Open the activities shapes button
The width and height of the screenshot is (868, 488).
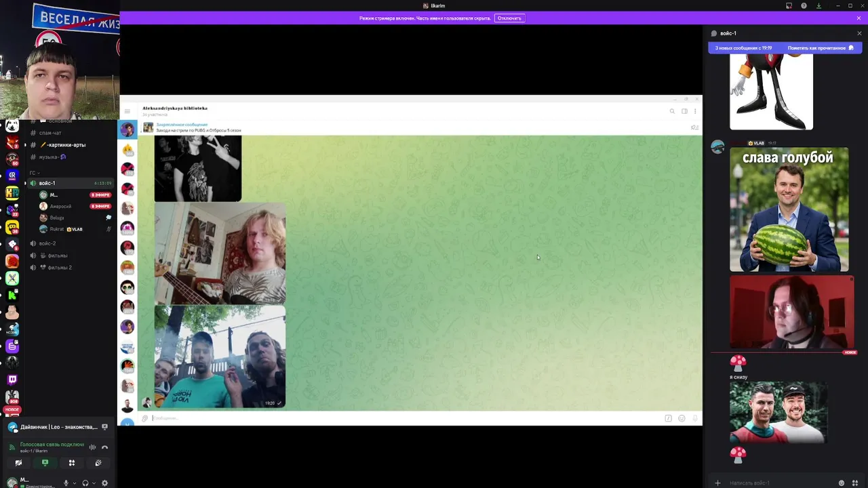[71, 463]
